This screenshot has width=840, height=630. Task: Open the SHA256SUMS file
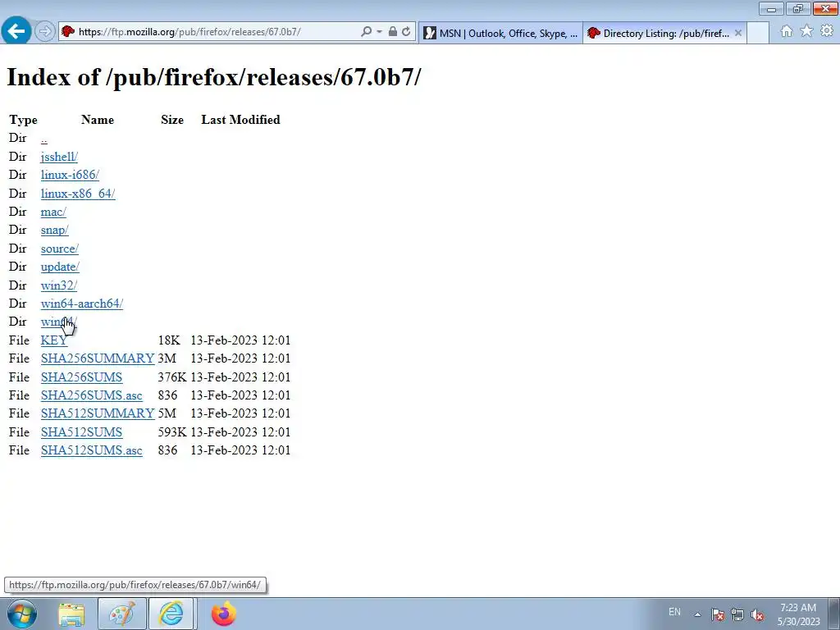pos(81,377)
